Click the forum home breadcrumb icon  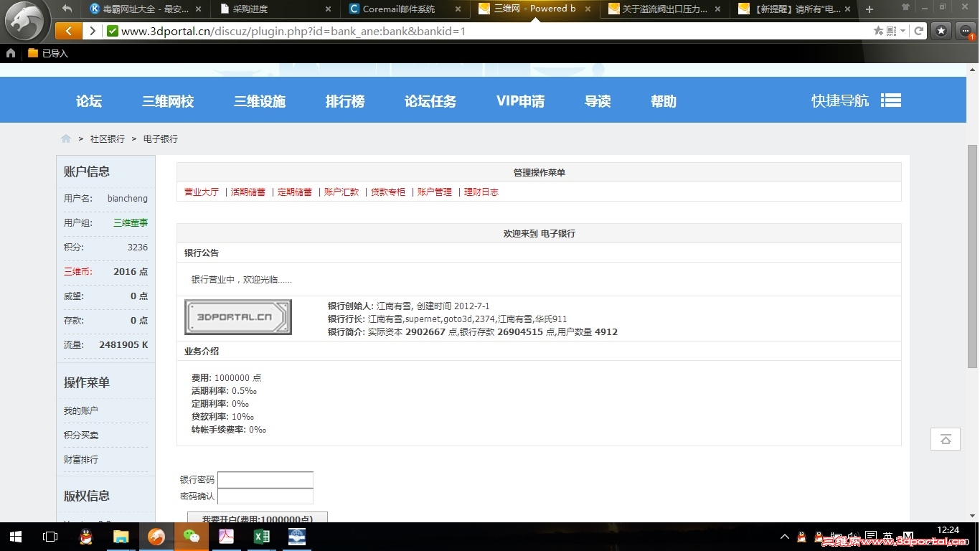[66, 138]
